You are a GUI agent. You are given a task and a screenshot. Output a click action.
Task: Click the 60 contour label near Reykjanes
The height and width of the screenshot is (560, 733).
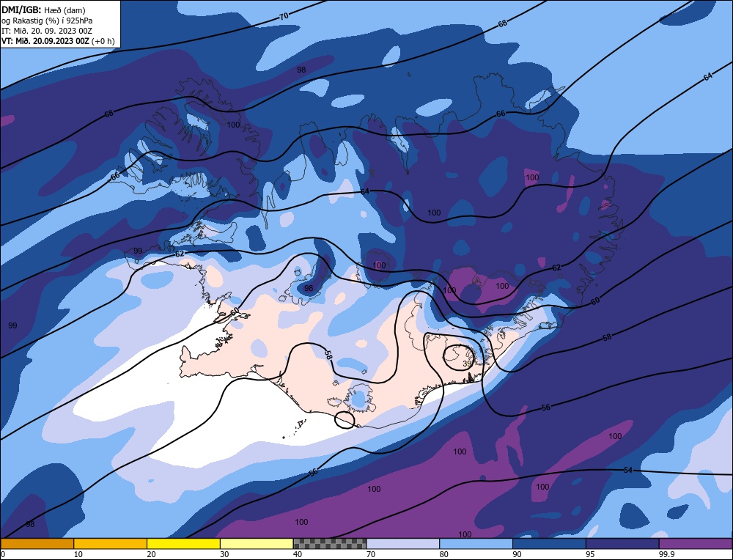pos(235,311)
